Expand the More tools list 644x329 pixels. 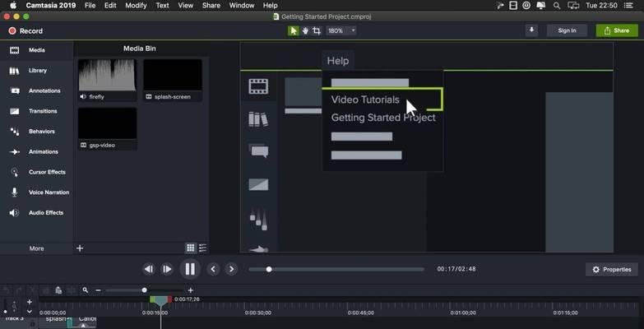click(36, 248)
